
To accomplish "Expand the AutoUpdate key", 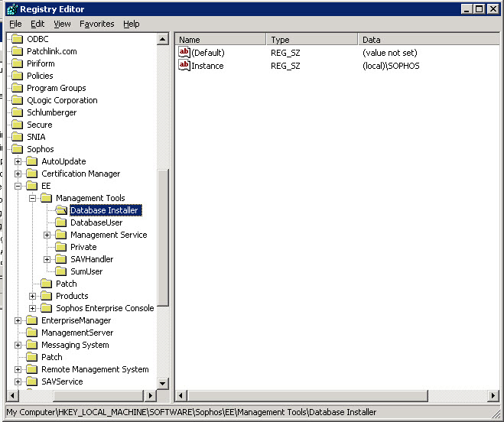I will (18, 161).
